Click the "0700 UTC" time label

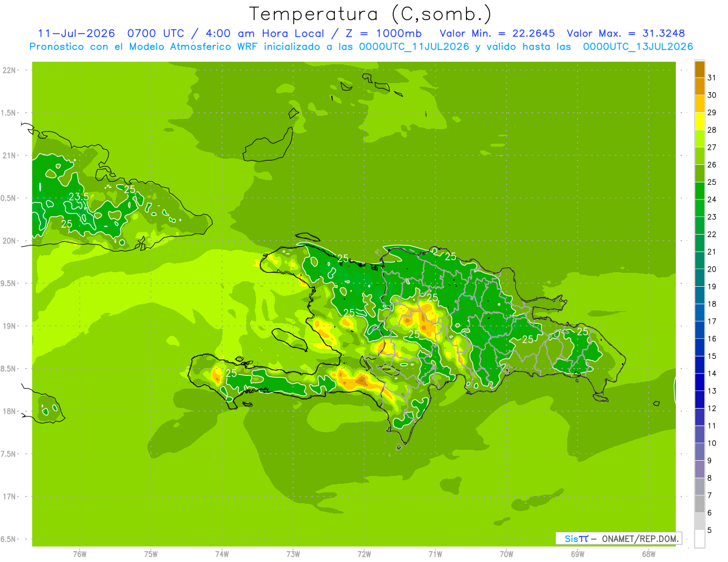157,33
